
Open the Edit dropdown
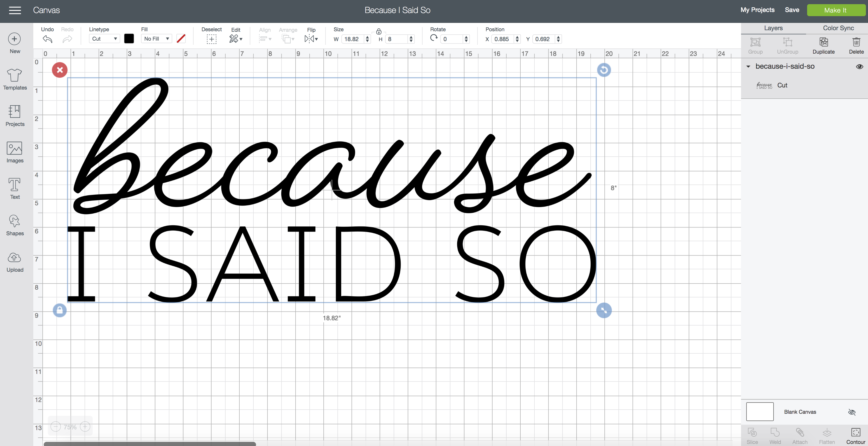pos(236,39)
